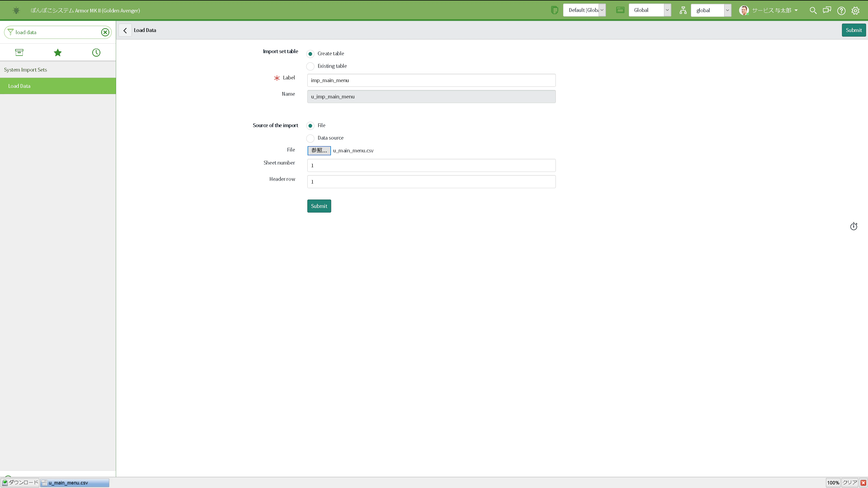This screenshot has width=868, height=488.
Task: Open the global domain picker dropdown
Action: pos(711,10)
